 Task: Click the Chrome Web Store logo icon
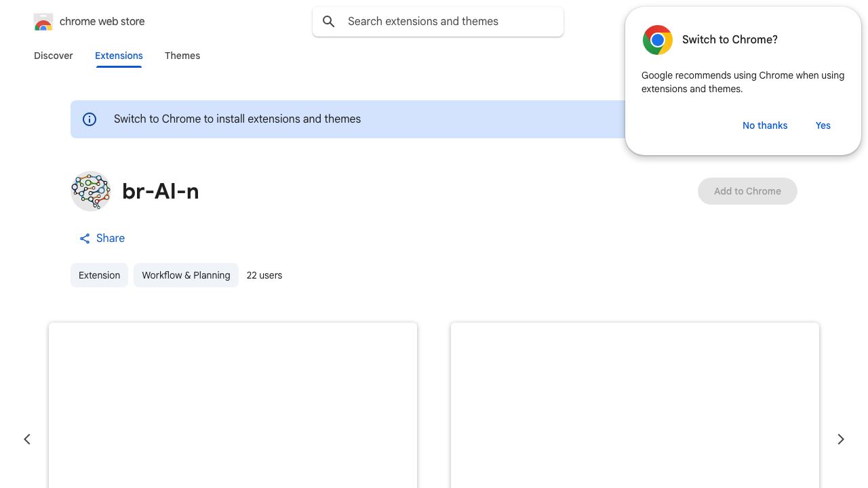point(43,22)
